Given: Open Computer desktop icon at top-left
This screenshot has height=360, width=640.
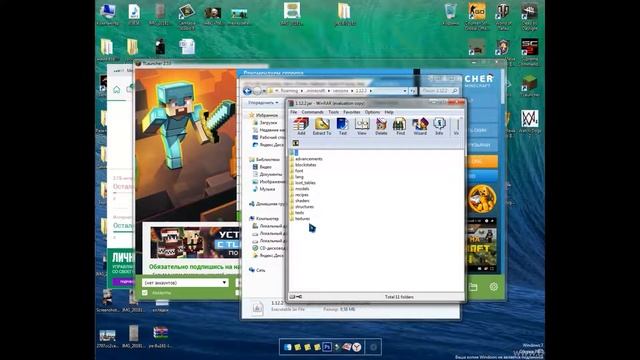Looking at the screenshot, I should coord(108,14).
